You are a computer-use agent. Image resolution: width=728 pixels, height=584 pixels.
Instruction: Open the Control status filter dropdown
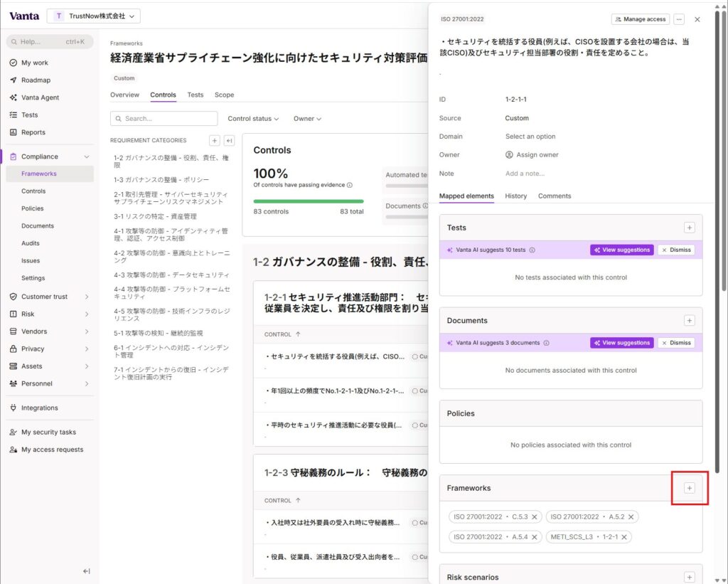tap(253, 119)
